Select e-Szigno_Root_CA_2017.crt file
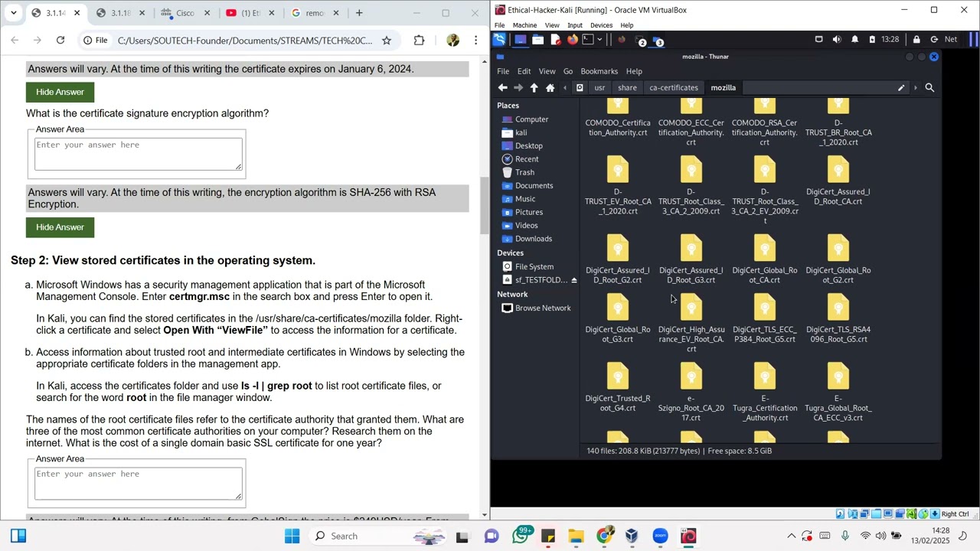This screenshot has height=551, width=980. point(691,393)
